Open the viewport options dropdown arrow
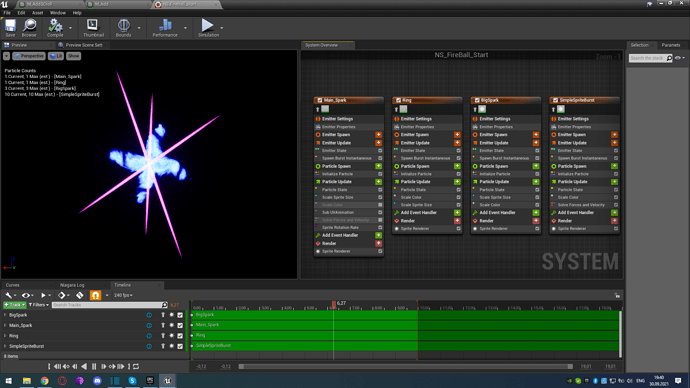The width and height of the screenshot is (690, 388). click(x=7, y=56)
